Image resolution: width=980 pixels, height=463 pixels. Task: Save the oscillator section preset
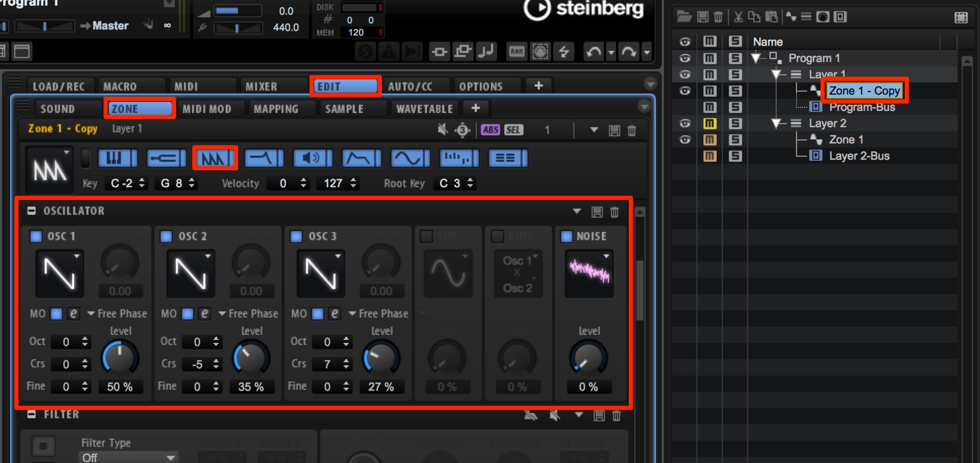(597, 212)
